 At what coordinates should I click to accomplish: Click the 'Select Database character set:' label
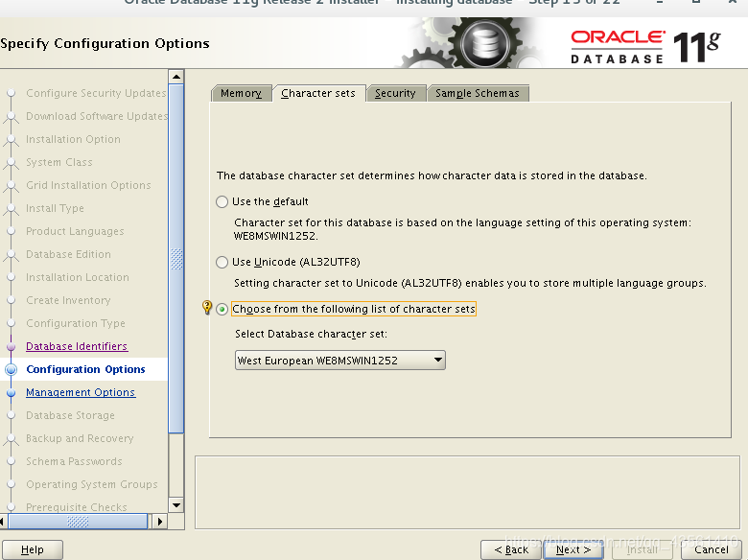[x=311, y=334]
